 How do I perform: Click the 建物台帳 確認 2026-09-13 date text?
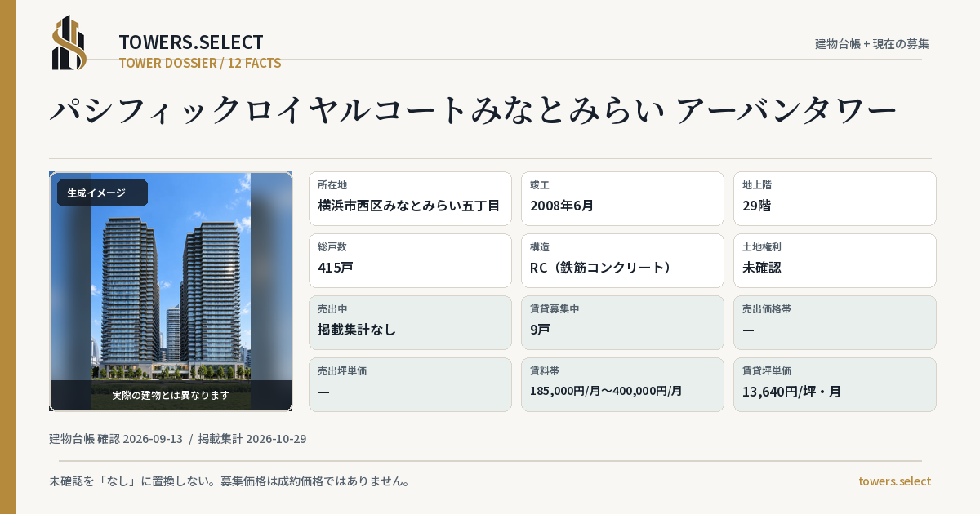coord(116,439)
